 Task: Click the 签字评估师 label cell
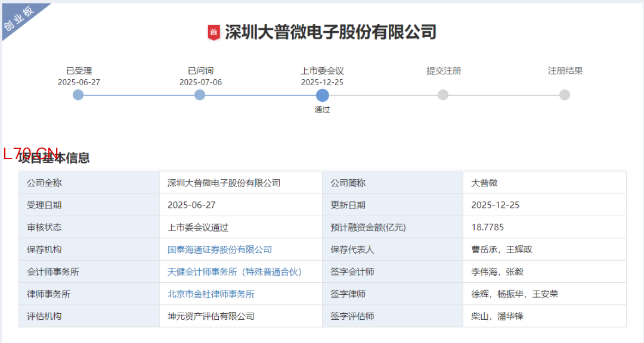tap(392, 316)
